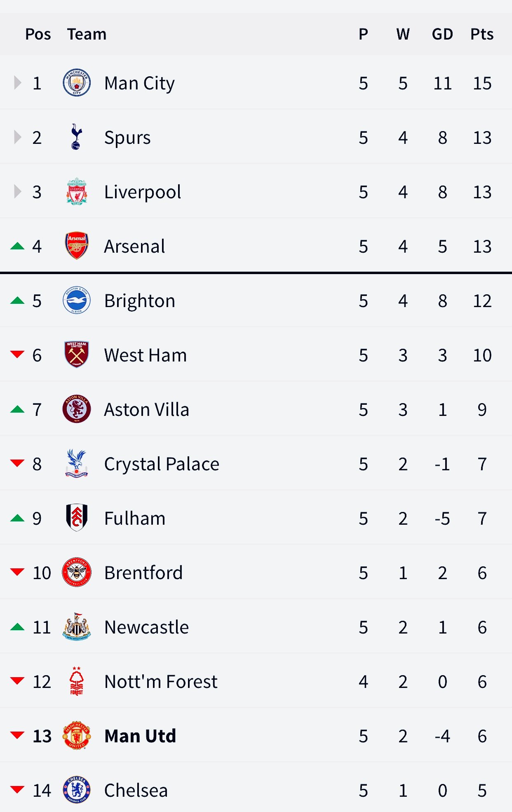512x812 pixels.
Task: Click the Brighton seagull crest
Action: pos(77,300)
